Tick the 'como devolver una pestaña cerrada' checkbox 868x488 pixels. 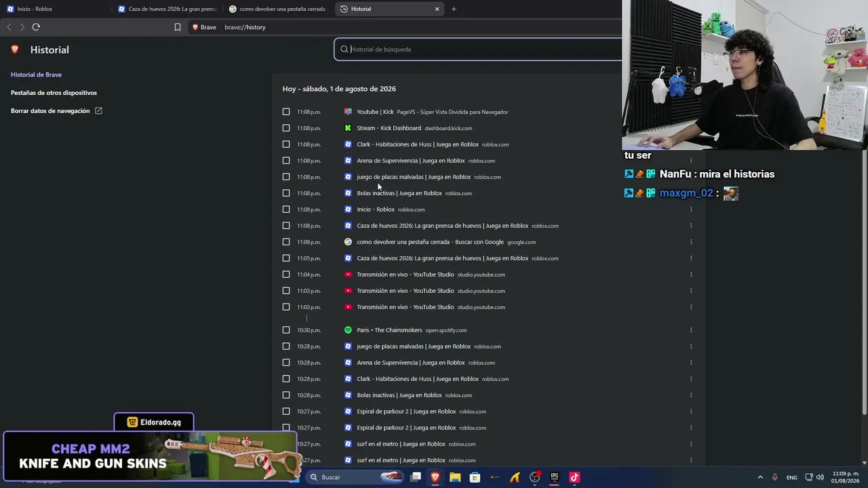pos(286,242)
